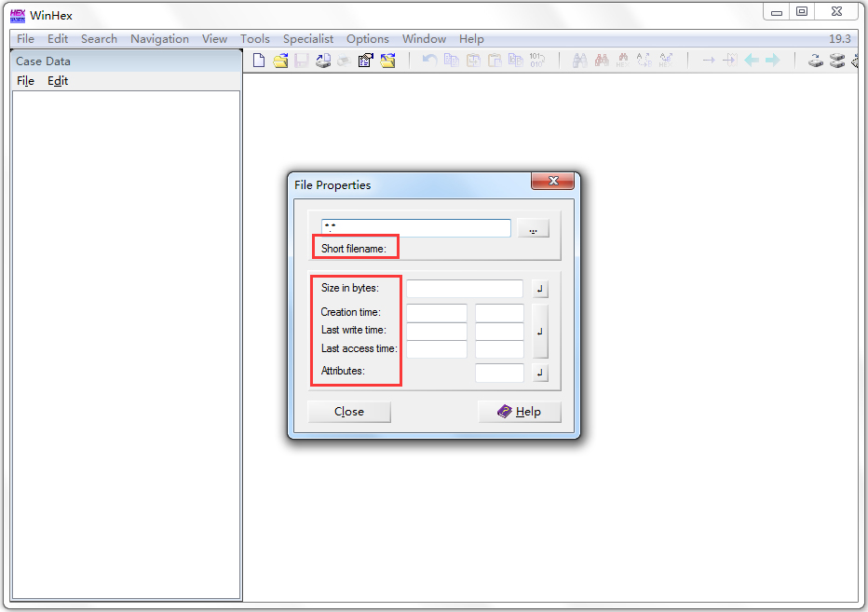
Task: Apply the Size in bytes change button
Action: tap(540, 289)
